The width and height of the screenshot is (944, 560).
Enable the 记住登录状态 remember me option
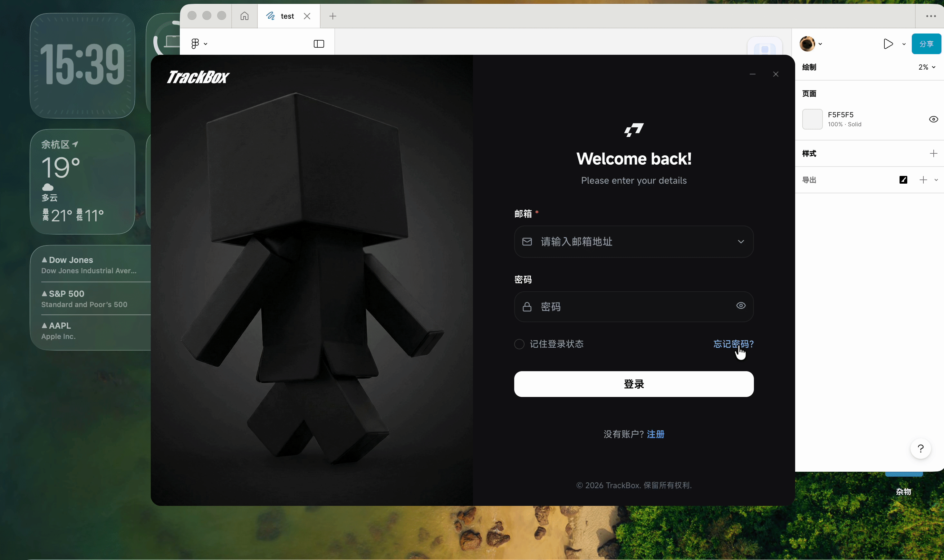click(519, 344)
